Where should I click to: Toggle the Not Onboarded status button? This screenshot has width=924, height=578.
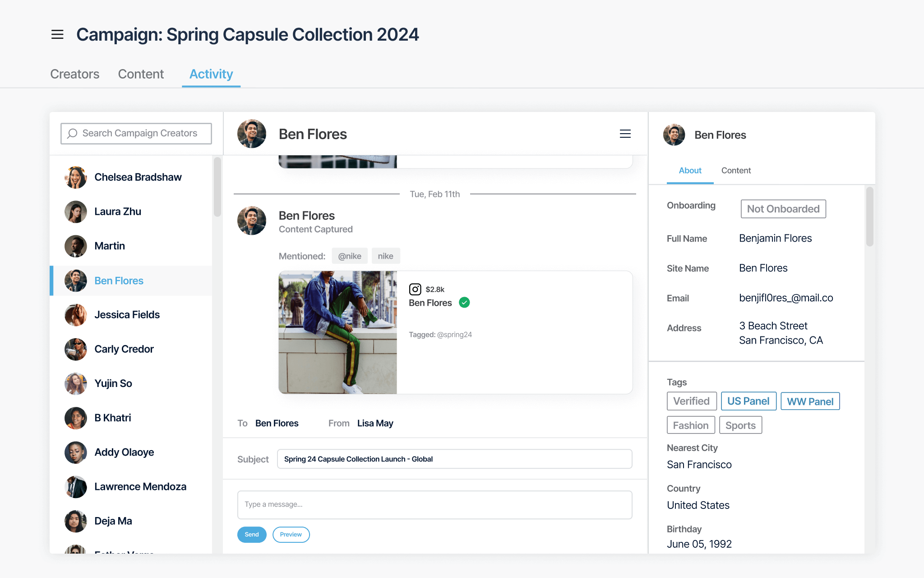click(783, 208)
